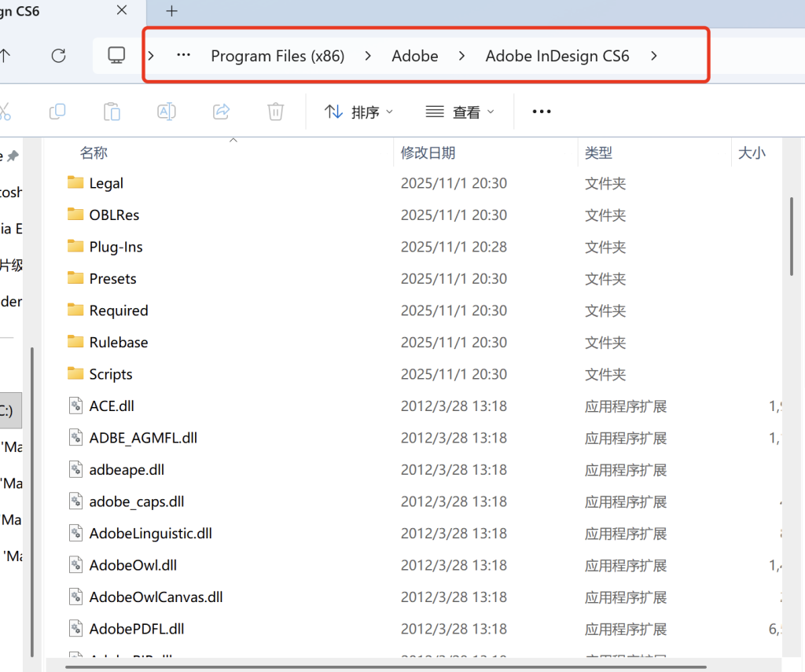
Task: Click the Share icon in toolbar
Action: coord(222,112)
